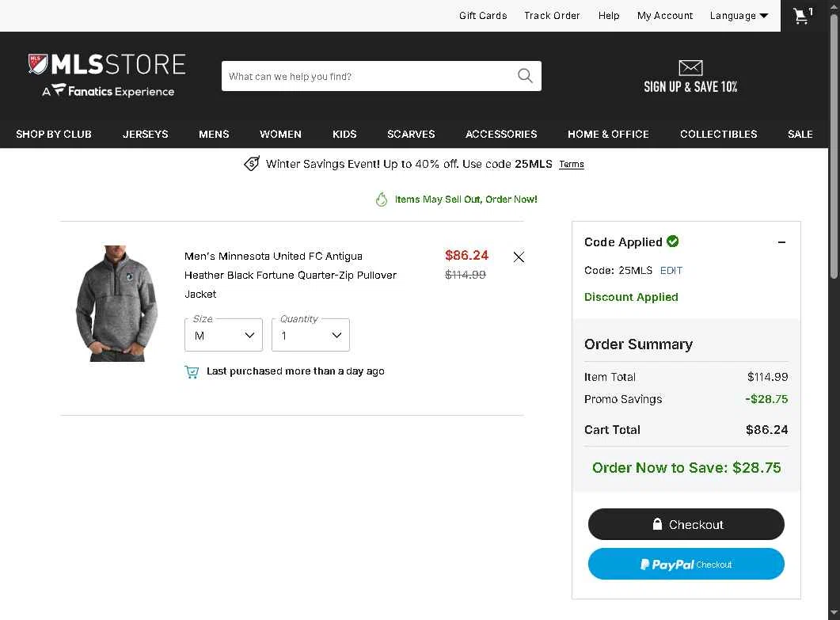Open the Quantity dropdown
This screenshot has height=620, width=840.
pos(310,335)
